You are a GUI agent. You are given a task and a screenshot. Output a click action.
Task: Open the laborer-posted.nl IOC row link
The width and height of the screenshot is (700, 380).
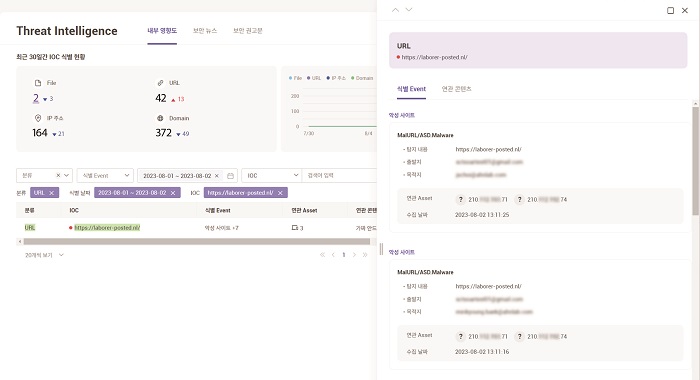tap(107, 228)
